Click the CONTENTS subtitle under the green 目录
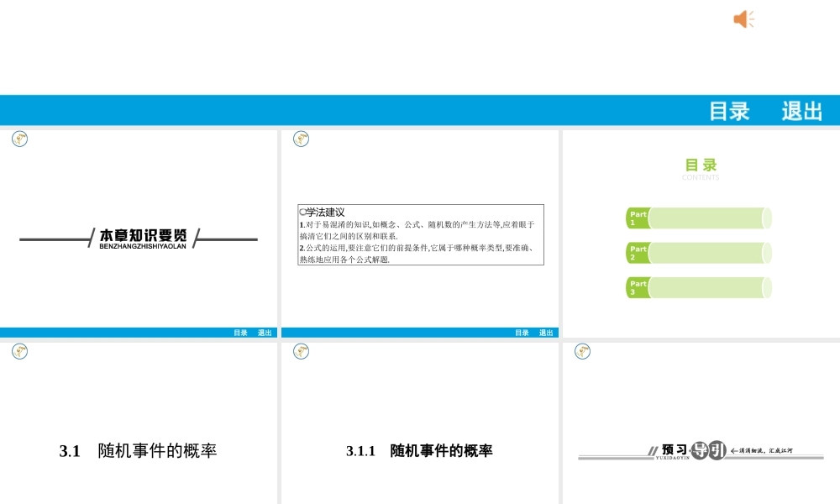The width and height of the screenshot is (840, 504). [701, 177]
